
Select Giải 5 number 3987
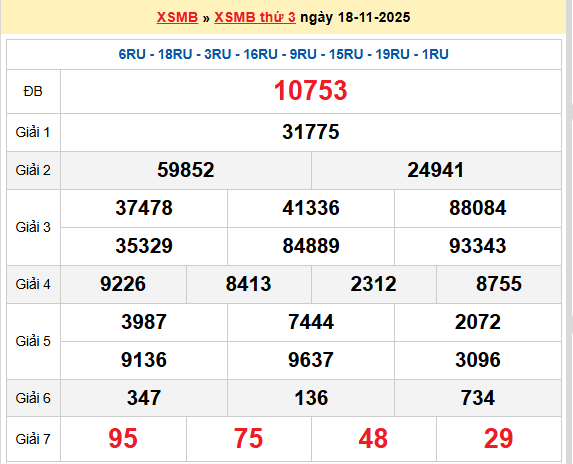click(144, 322)
